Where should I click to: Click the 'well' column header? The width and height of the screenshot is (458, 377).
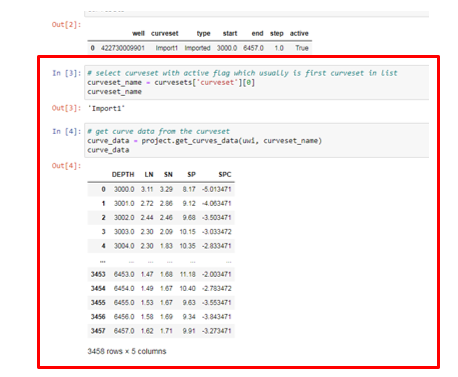coord(138,33)
